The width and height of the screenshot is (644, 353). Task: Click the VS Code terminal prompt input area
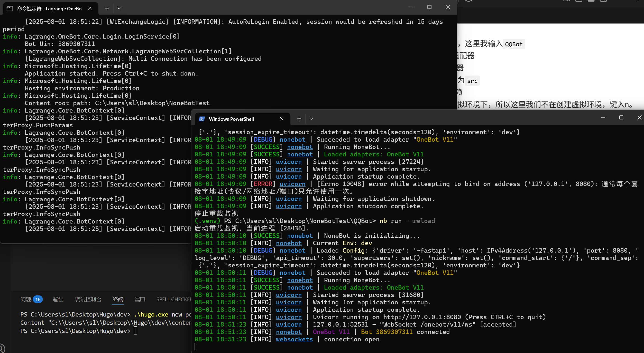pos(136,331)
